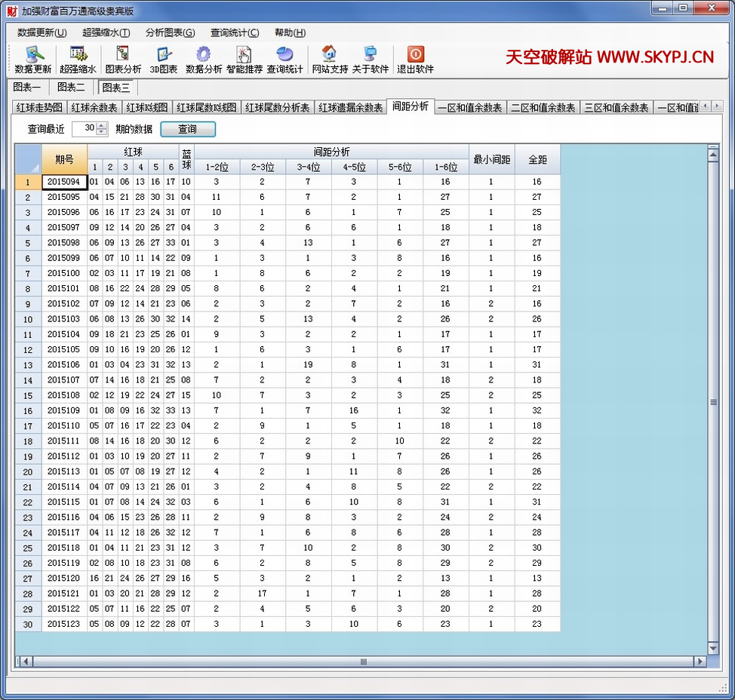Switch to the 图表一 tab
Screen dimensions: 735x700
click(27, 87)
